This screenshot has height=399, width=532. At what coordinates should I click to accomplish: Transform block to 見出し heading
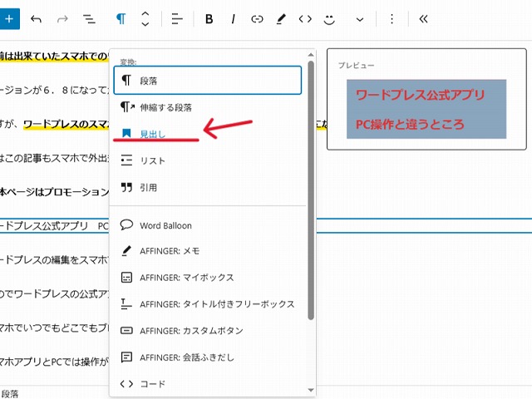pyautogui.click(x=153, y=133)
